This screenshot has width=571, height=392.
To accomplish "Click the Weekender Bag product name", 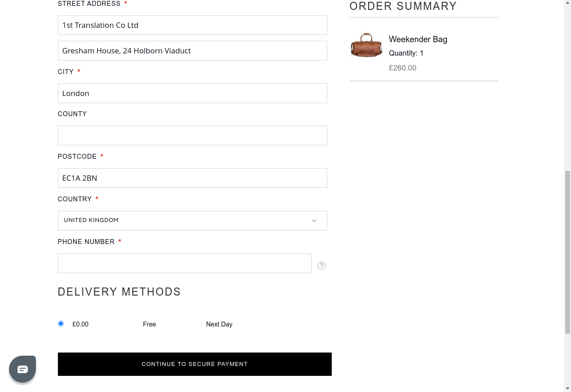I will click(418, 39).
